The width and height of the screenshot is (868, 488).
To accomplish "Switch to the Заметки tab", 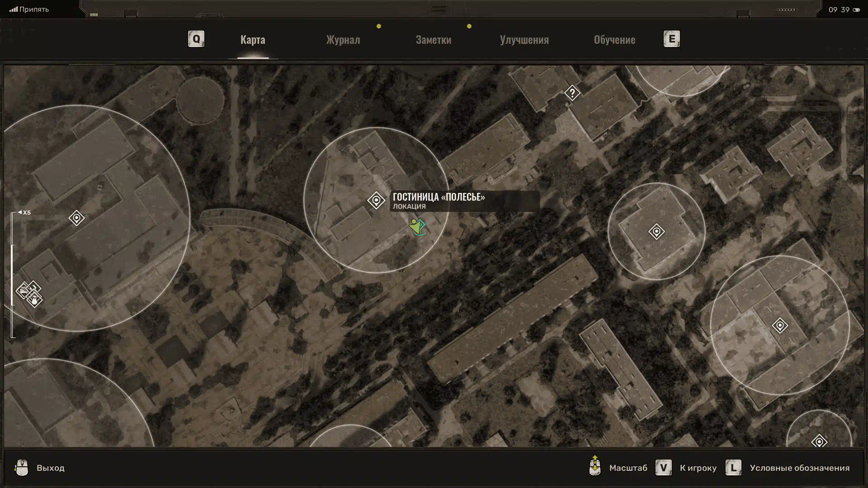I will [x=433, y=40].
